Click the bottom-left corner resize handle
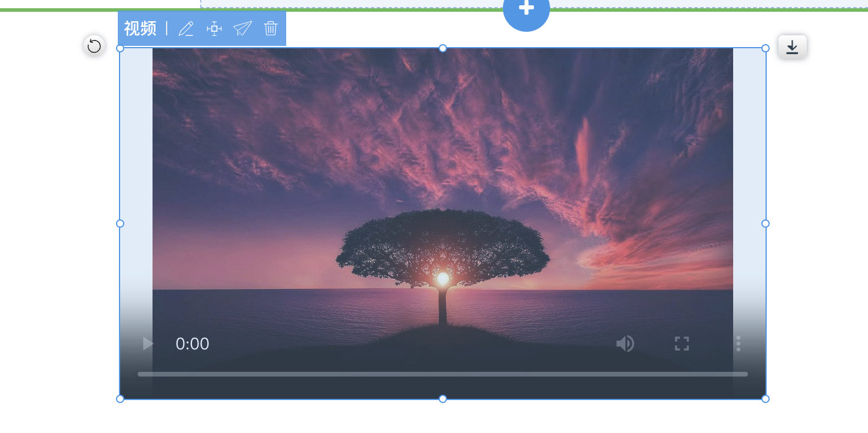 pos(120,399)
